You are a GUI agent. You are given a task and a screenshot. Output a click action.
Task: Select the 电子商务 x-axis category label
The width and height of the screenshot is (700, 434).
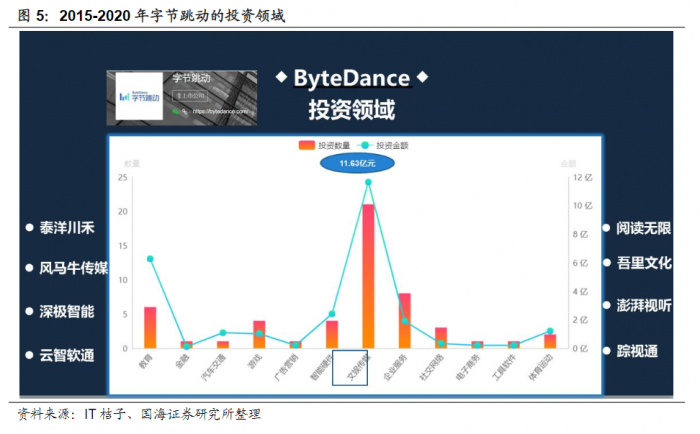(468, 367)
